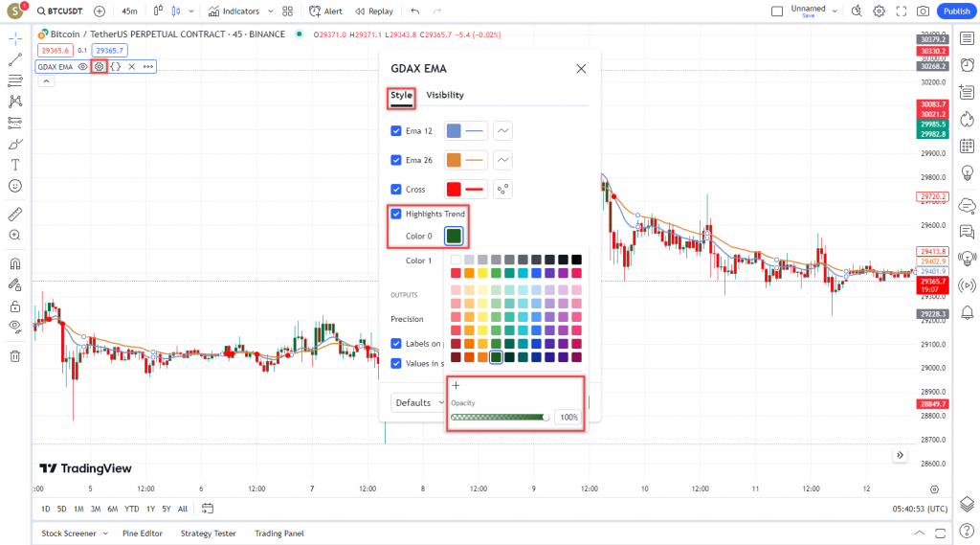
Task: Open the hotlists flame panel
Action: pos(967,119)
